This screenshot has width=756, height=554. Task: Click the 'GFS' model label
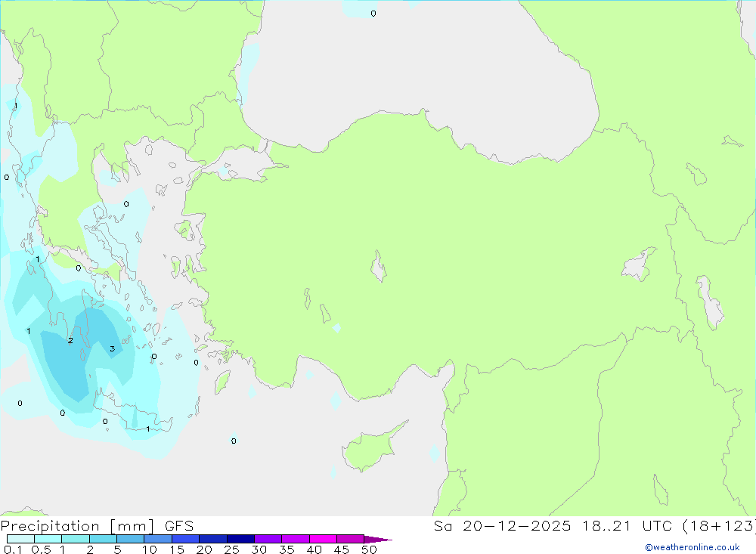(x=179, y=526)
